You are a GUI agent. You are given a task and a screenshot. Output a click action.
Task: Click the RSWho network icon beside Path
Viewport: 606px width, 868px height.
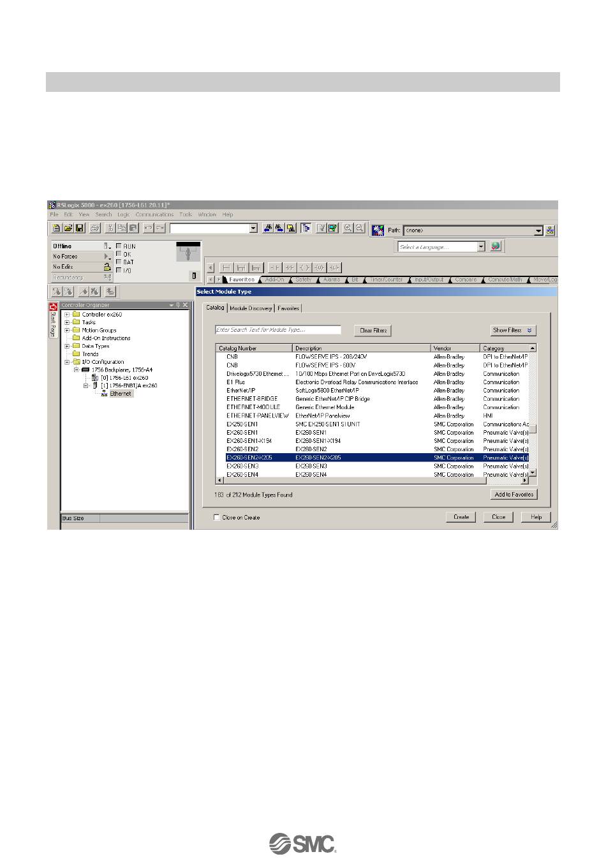(x=378, y=230)
